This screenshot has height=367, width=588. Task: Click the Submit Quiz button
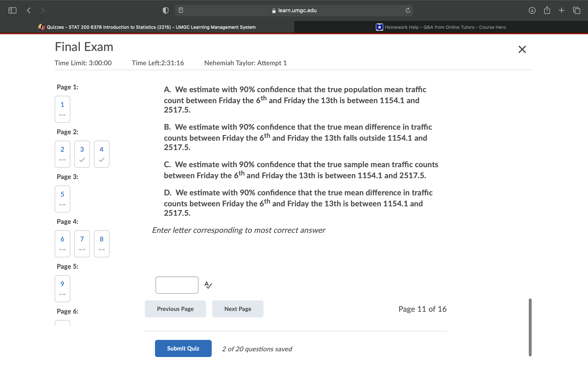pos(183,348)
